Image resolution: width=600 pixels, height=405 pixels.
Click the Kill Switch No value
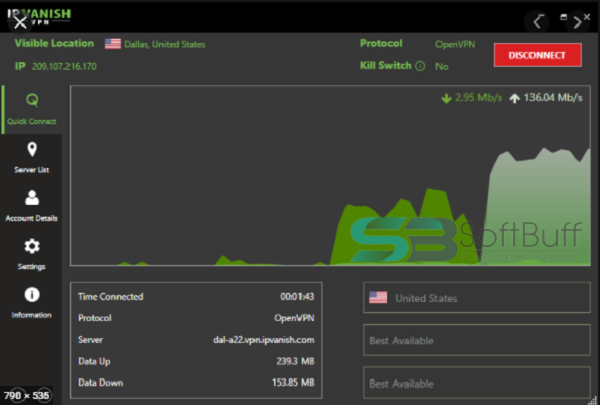442,67
